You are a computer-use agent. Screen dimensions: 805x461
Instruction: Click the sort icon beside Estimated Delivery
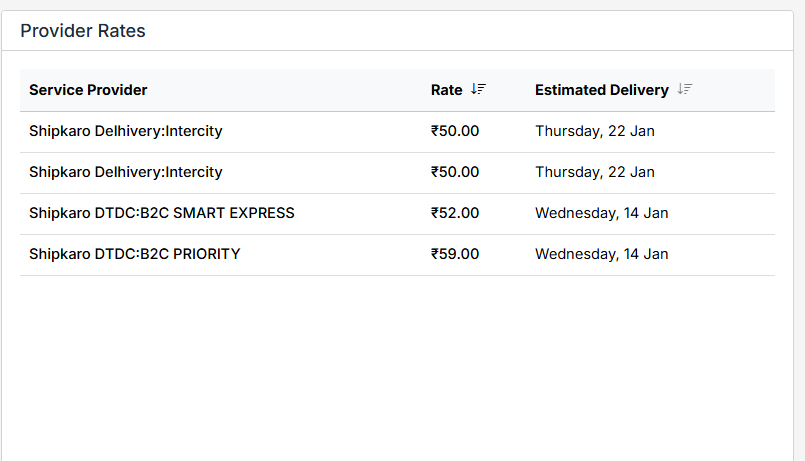point(684,89)
